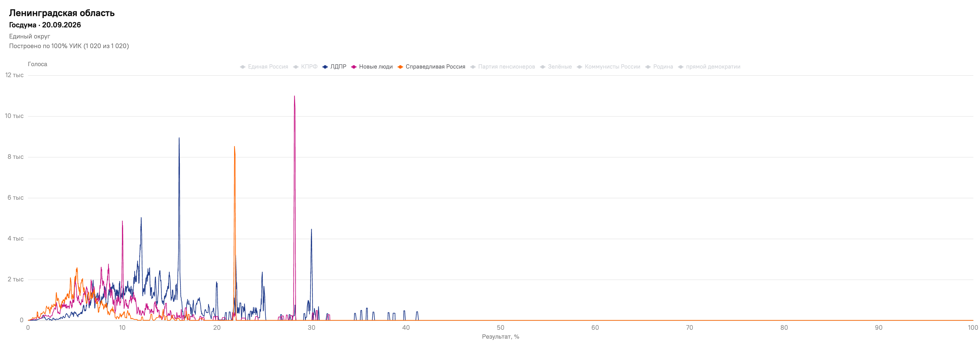
Task: Show the Родина series in legend
Action: 659,67
